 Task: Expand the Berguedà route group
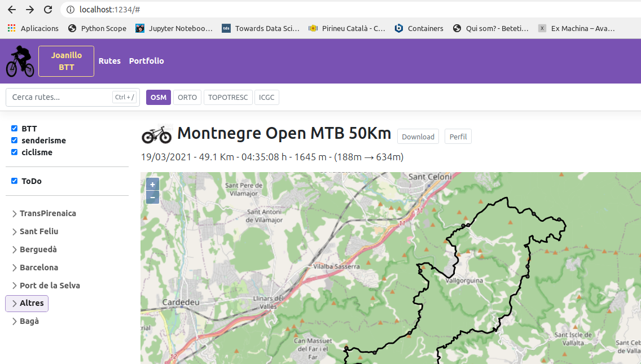point(38,249)
